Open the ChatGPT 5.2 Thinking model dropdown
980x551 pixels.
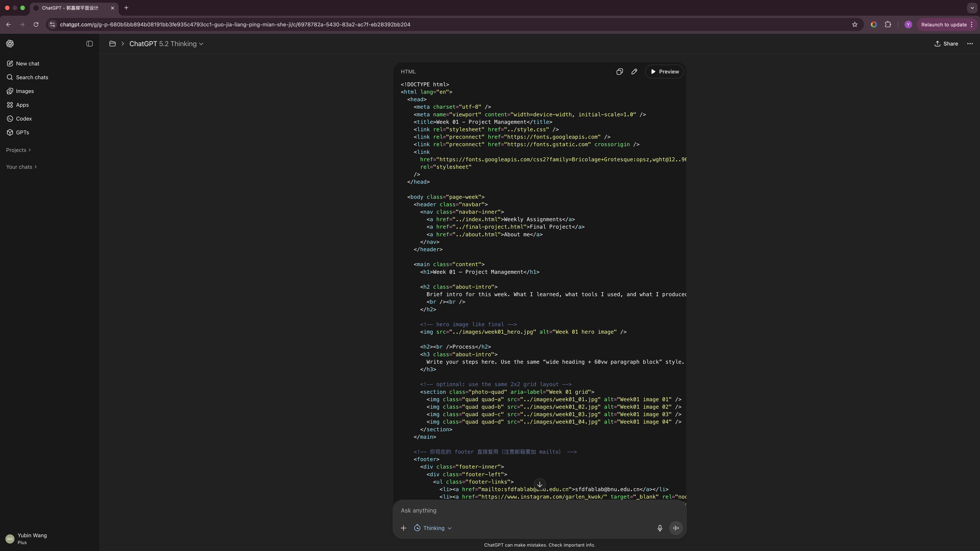[x=166, y=44]
